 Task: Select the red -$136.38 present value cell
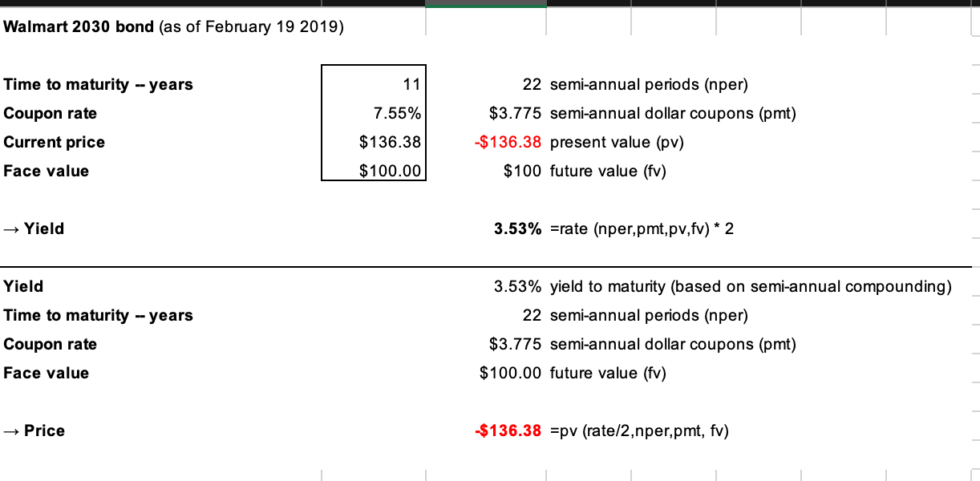pyautogui.click(x=507, y=142)
